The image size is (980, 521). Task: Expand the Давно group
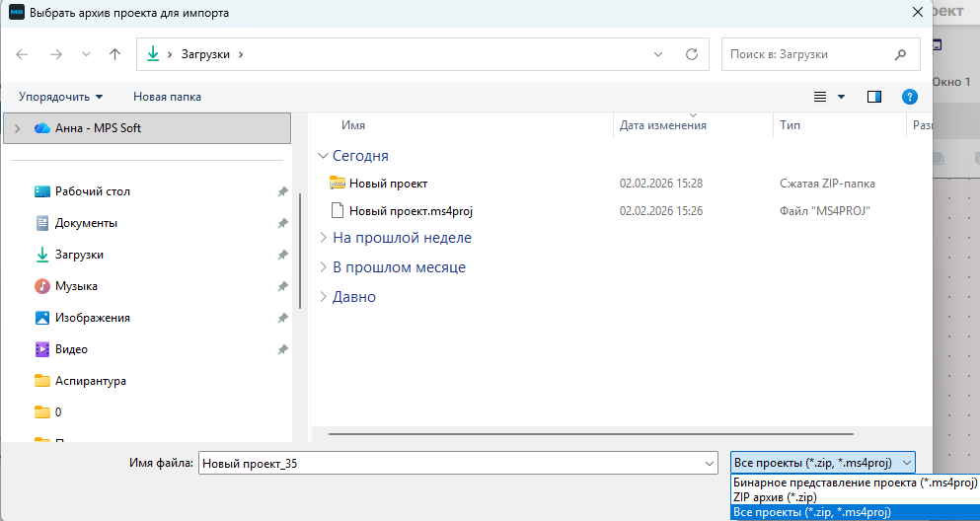323,297
